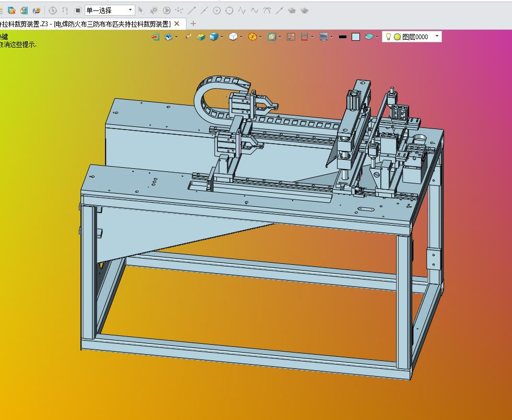Select the line with midpoint tool
512x420 pixels.
click(x=204, y=10)
